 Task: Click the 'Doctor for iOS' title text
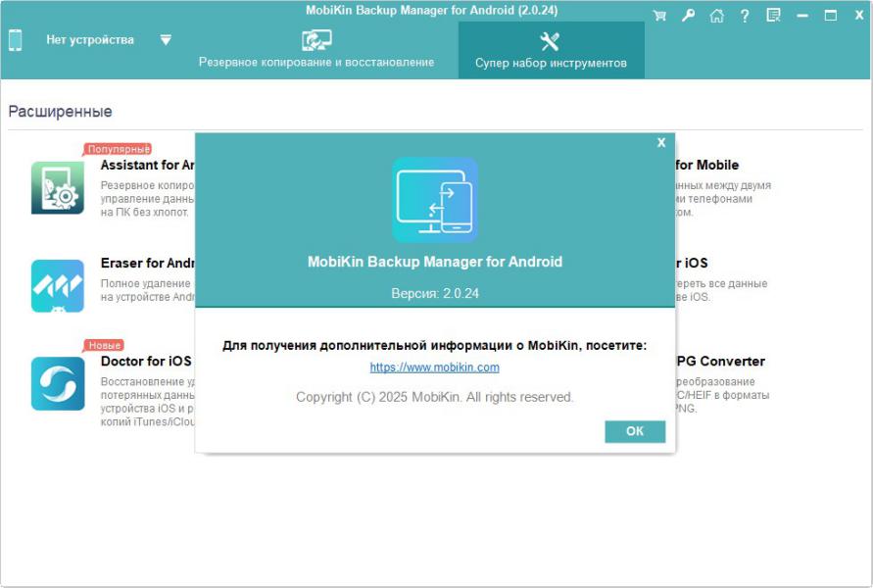click(146, 362)
